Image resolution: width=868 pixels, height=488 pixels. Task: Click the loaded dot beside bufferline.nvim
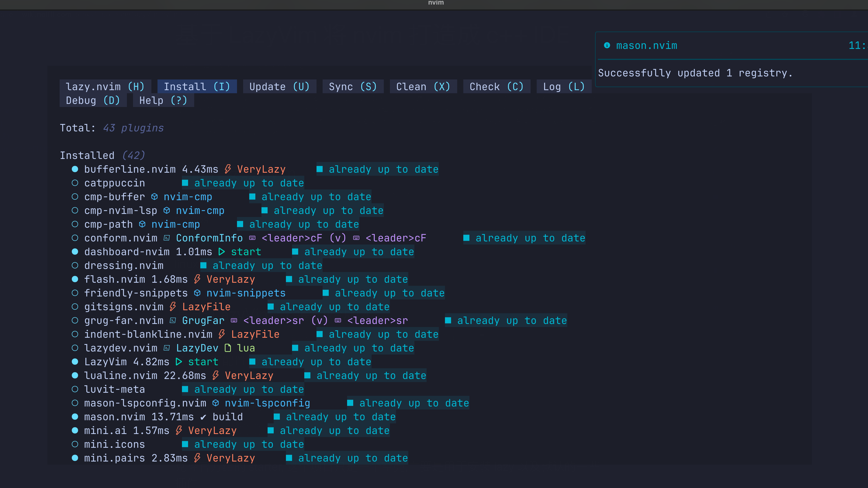tap(75, 169)
